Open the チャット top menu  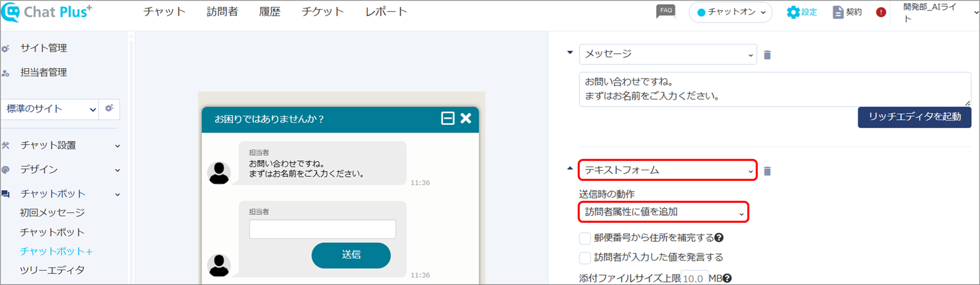click(x=164, y=12)
